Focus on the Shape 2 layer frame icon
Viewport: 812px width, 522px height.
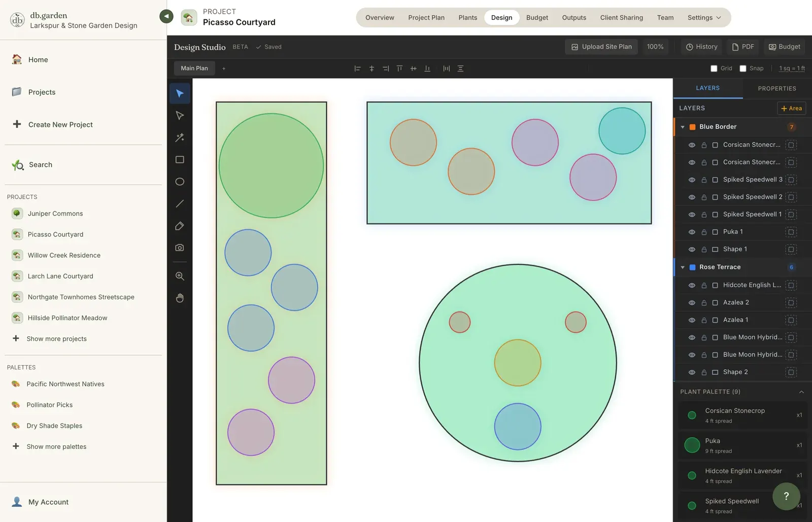click(791, 372)
